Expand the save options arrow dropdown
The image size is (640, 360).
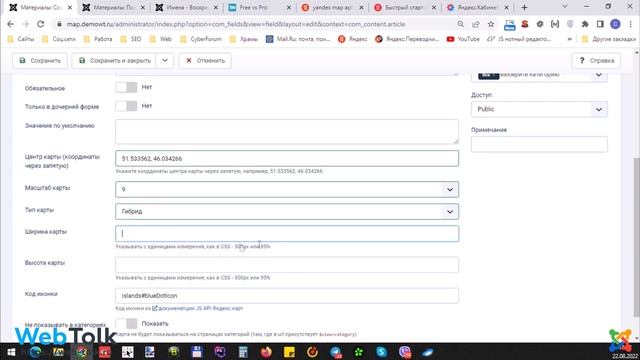(x=165, y=60)
